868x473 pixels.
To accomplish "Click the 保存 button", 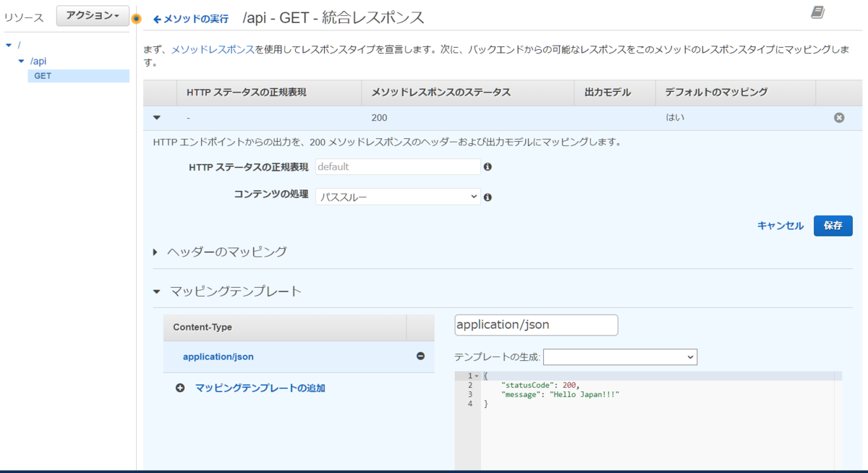I will point(833,226).
